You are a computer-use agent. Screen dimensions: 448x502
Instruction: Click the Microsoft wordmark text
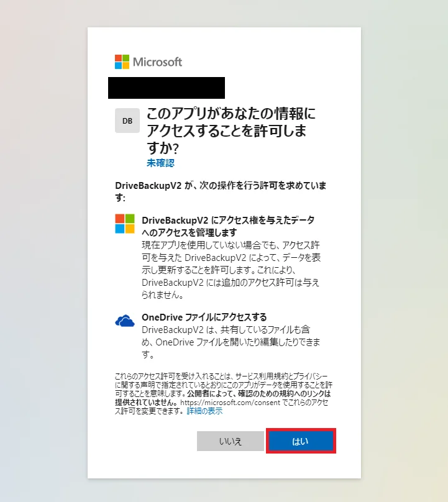click(157, 62)
